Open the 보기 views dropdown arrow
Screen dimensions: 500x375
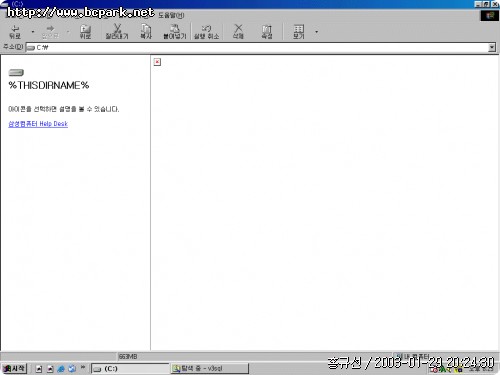pos(316,32)
